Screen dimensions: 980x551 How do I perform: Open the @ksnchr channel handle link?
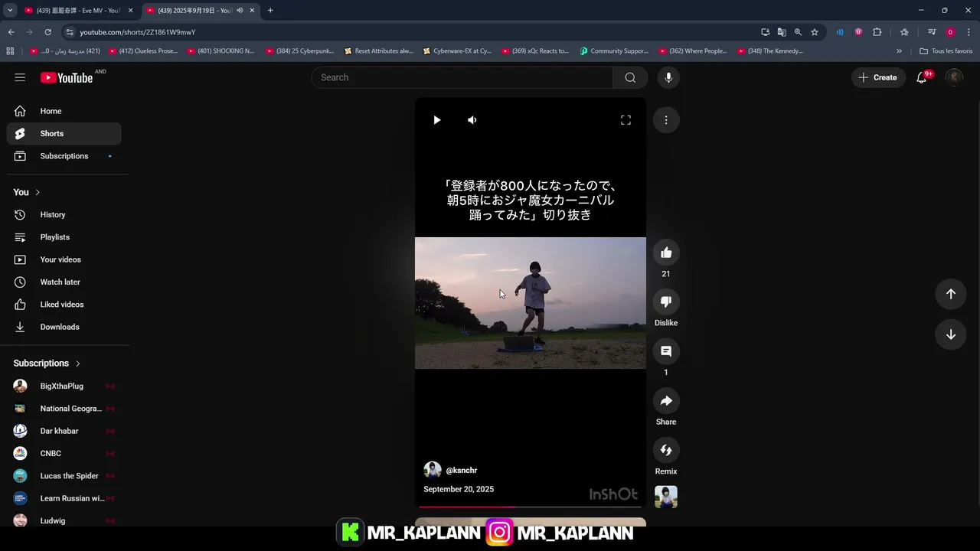click(x=462, y=471)
